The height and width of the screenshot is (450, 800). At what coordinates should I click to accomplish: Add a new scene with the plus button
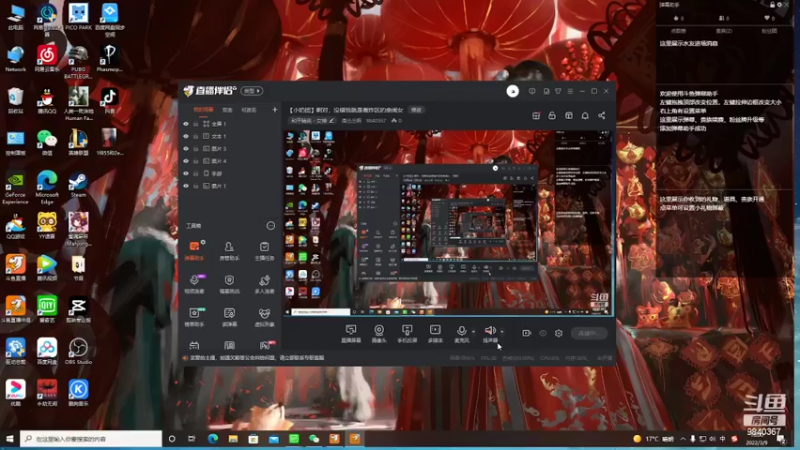(x=274, y=110)
